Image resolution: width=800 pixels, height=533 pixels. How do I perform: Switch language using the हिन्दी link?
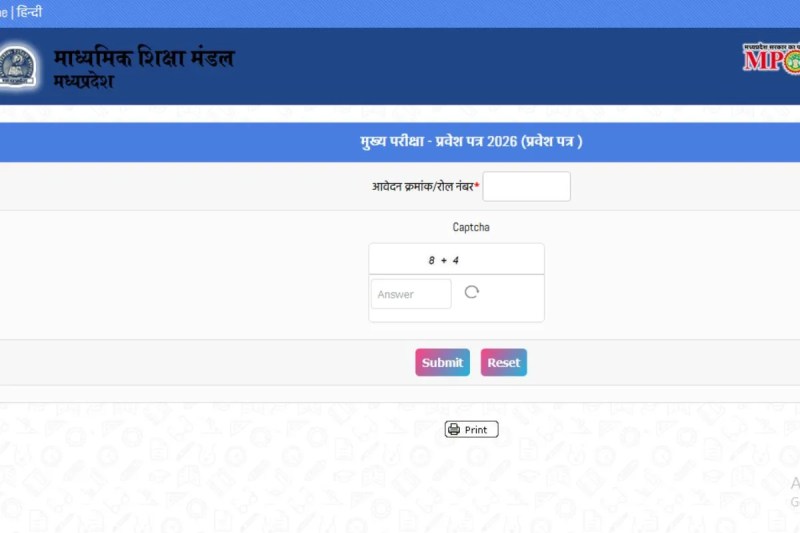point(29,12)
